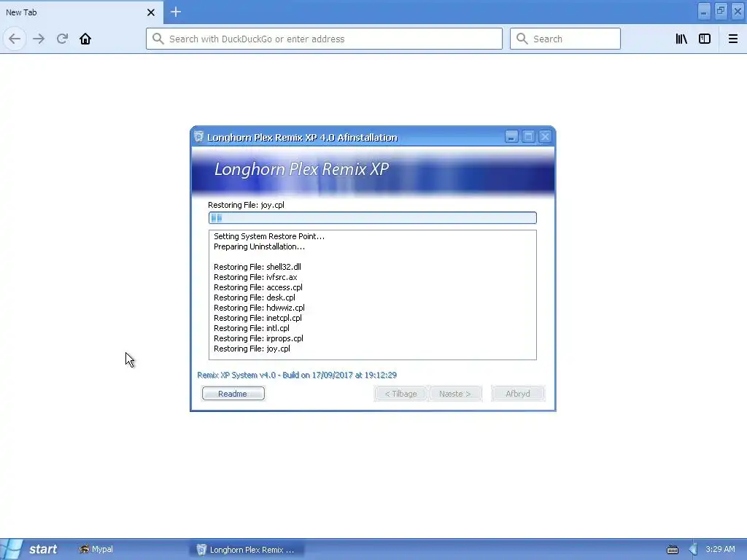
Task: Reload the page with the refresh icon
Action: [62, 39]
